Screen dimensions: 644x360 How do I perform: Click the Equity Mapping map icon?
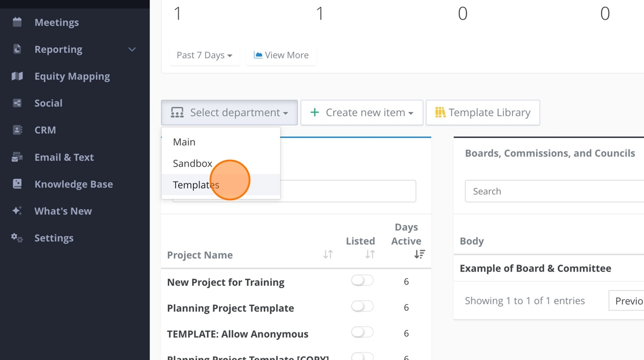coord(17,76)
